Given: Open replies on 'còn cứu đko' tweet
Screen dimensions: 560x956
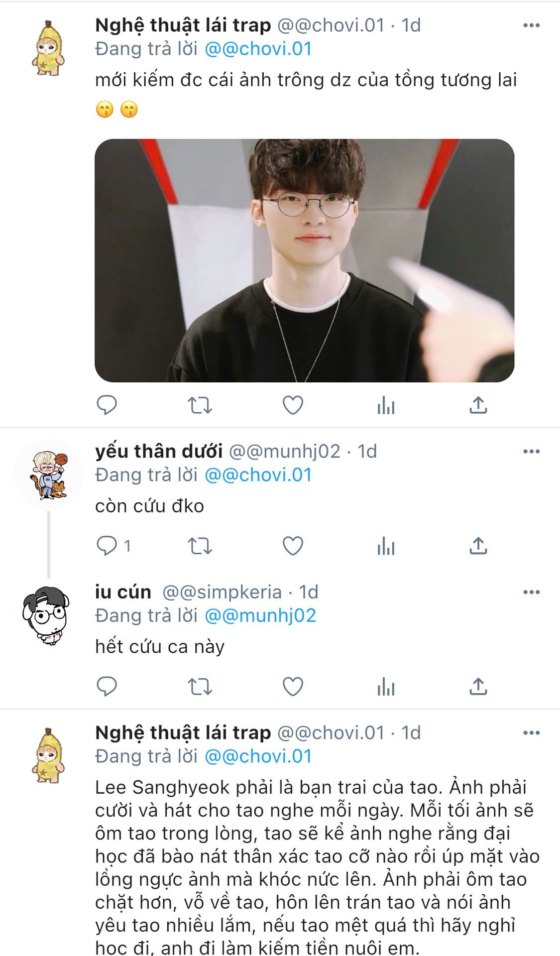Looking at the screenshot, I should pyautogui.click(x=113, y=546).
